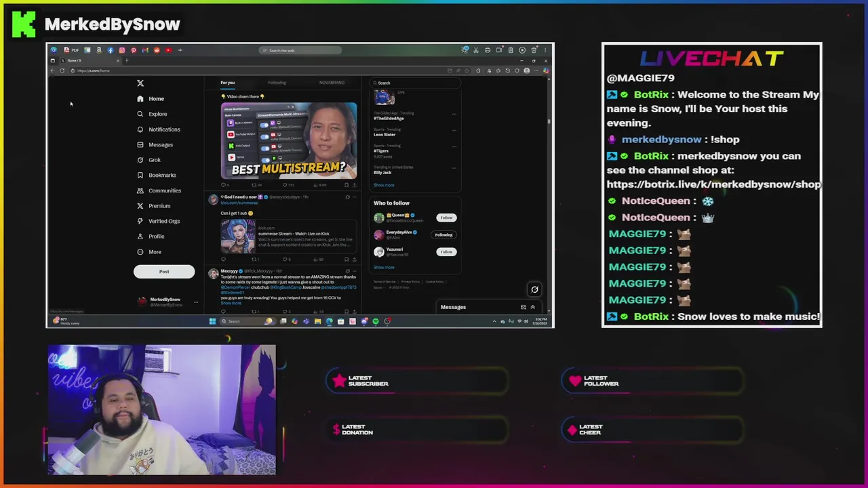Viewport: 868px width, 488px height.
Task: Open the Facebook shortcut icon
Action: [x=111, y=50]
